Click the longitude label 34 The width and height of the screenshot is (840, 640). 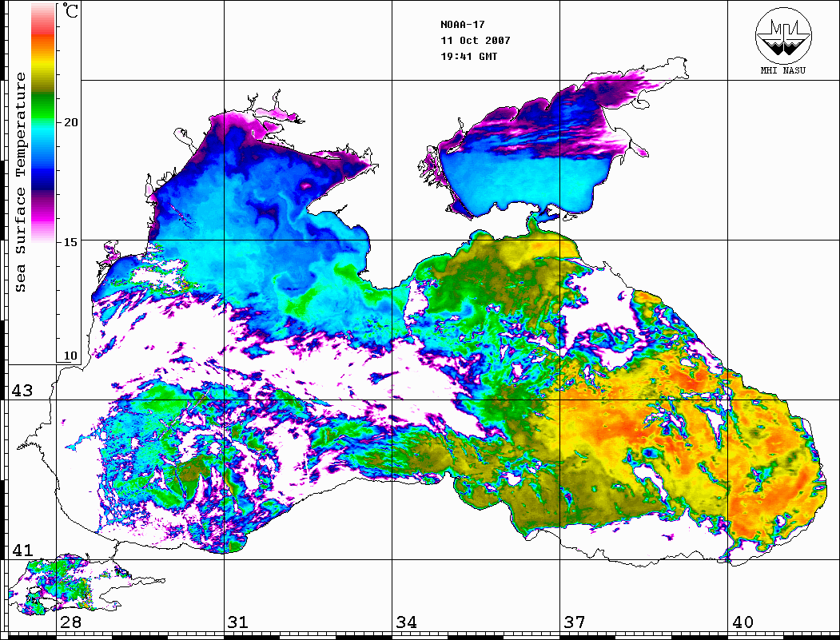click(x=407, y=622)
